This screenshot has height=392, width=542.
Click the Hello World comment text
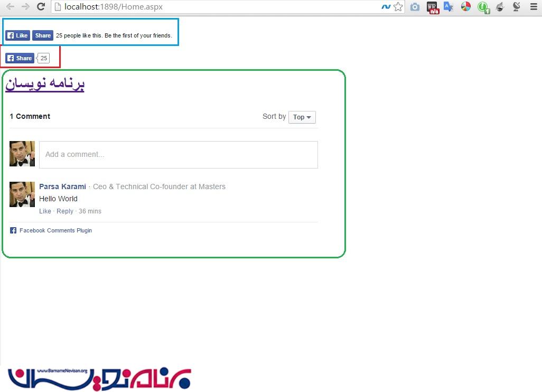pyautogui.click(x=59, y=199)
